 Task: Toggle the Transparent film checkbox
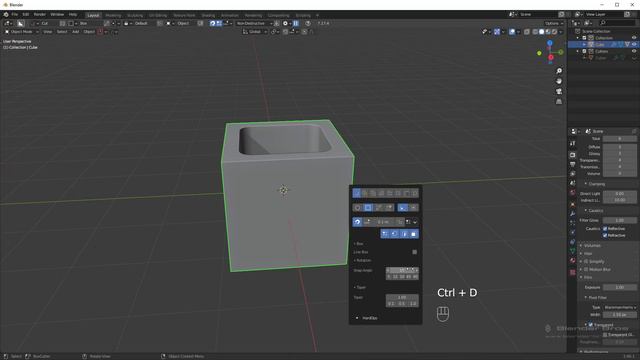pyautogui.click(x=591, y=325)
